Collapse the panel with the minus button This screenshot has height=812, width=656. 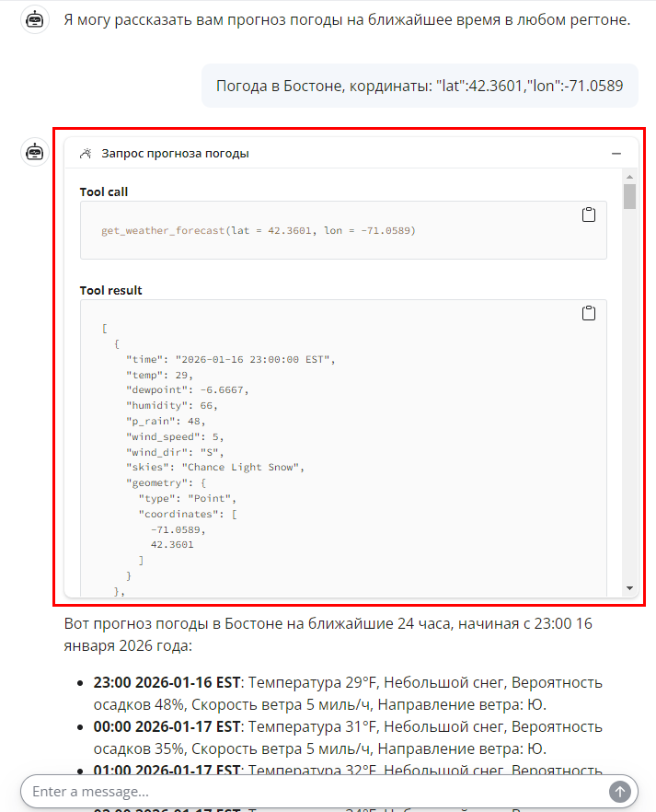pyautogui.click(x=616, y=154)
